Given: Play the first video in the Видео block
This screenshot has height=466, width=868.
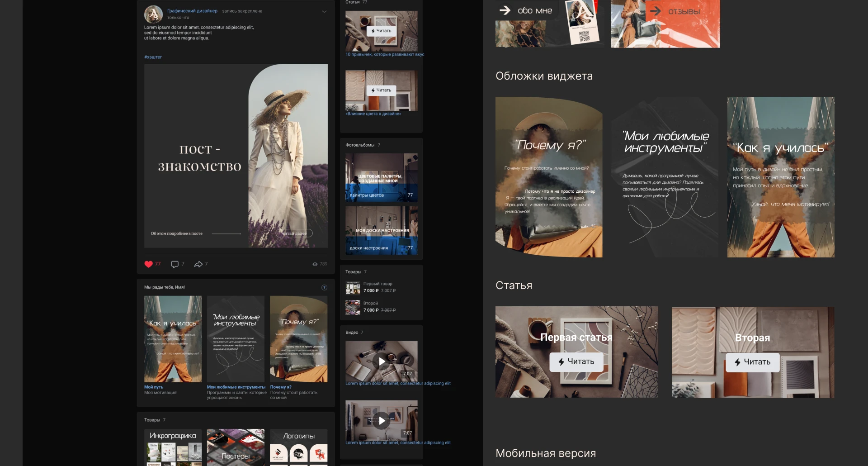Looking at the screenshot, I should tap(382, 361).
